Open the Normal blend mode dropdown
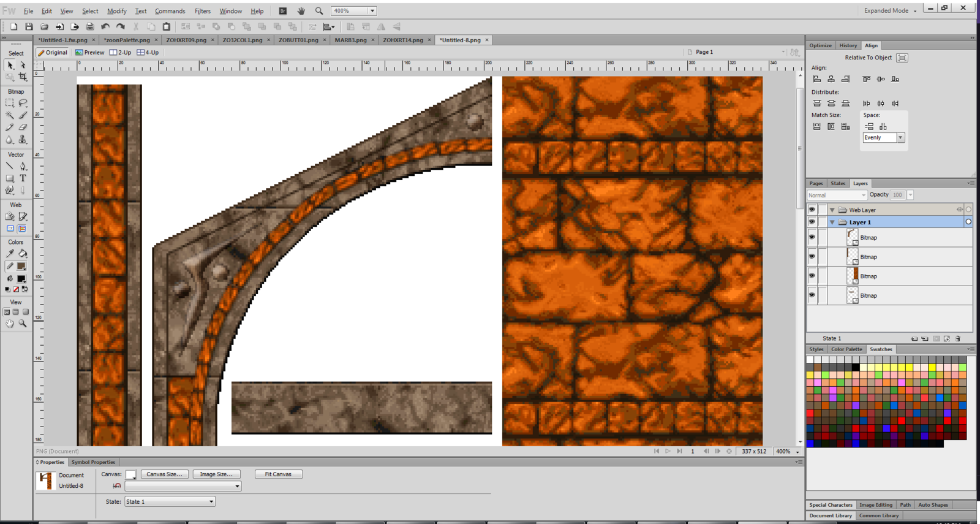The height and width of the screenshot is (524, 980). (x=837, y=195)
